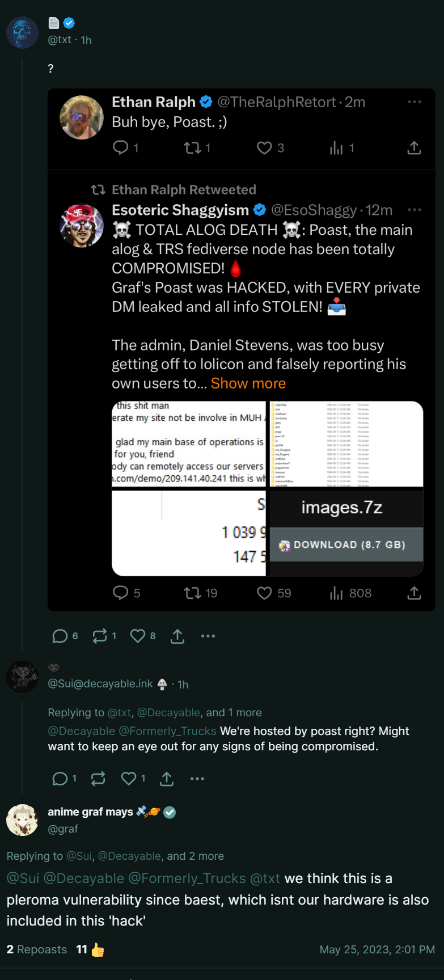Viewport: 444px width, 980px height.
Task: Open the Sui@decayable.ink avatar
Action: pos(22,677)
